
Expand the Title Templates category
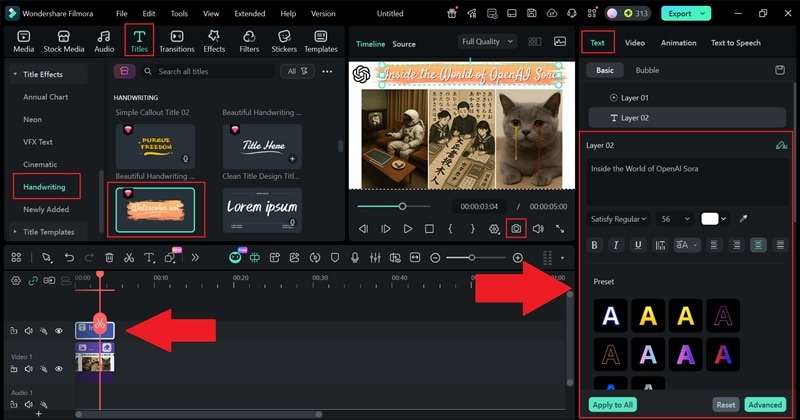(x=15, y=232)
